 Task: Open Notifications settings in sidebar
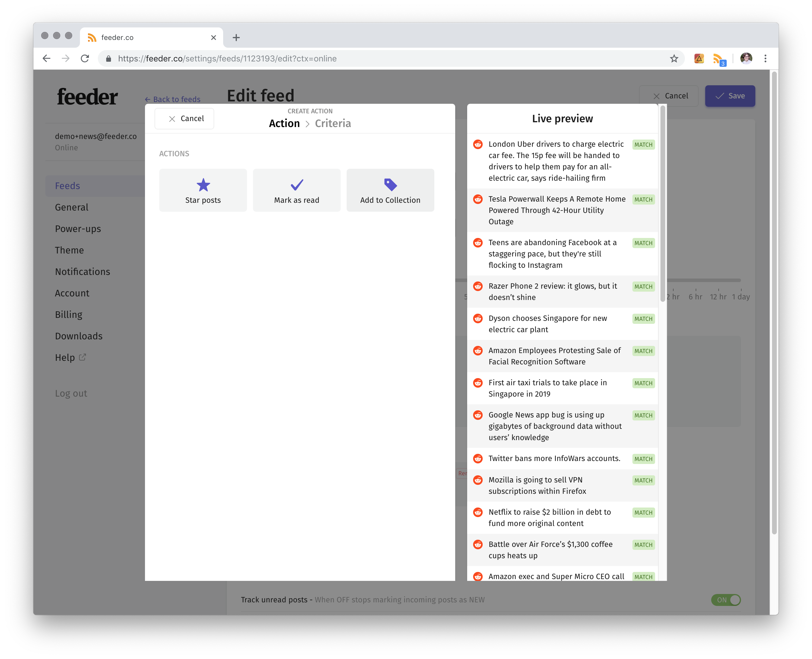tap(82, 272)
